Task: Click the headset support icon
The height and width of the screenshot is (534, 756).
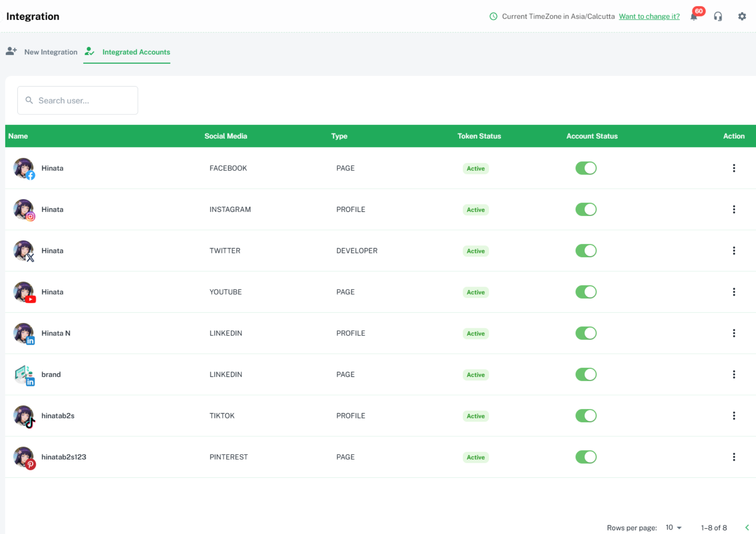Action: coord(718,16)
